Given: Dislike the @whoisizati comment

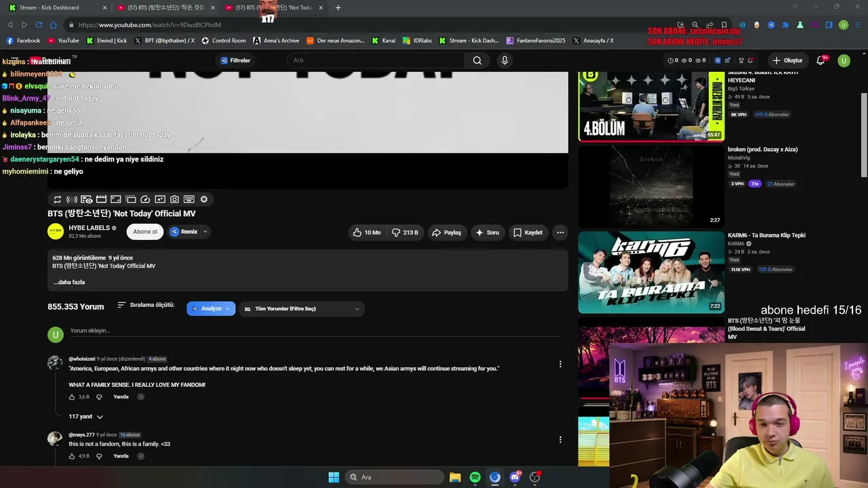Looking at the screenshot, I should 99,397.
